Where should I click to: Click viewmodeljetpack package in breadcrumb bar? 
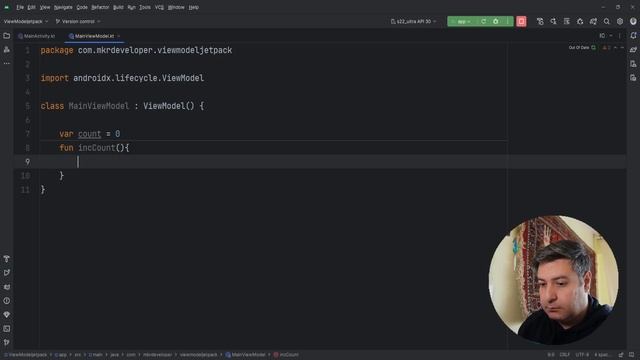coord(198,355)
